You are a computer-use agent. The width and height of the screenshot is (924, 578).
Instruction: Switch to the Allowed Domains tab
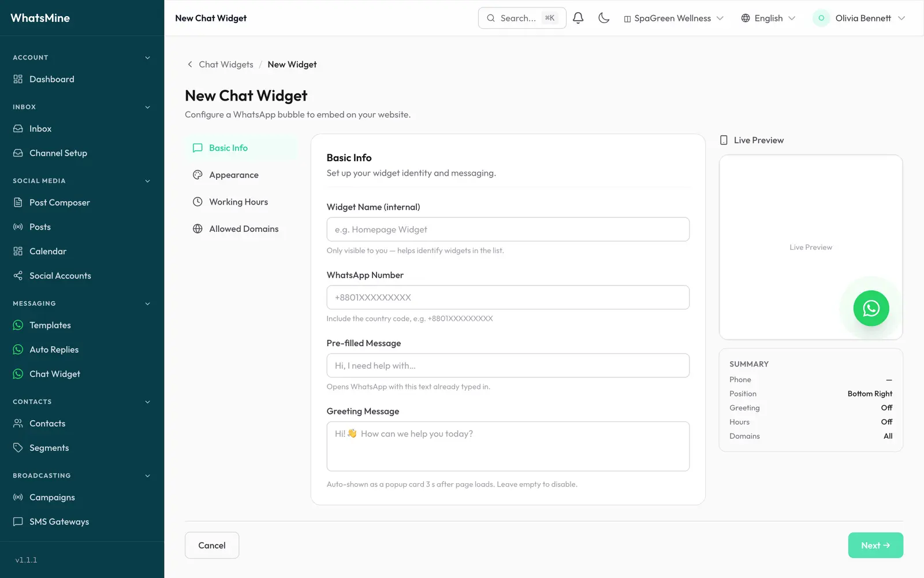(x=241, y=229)
